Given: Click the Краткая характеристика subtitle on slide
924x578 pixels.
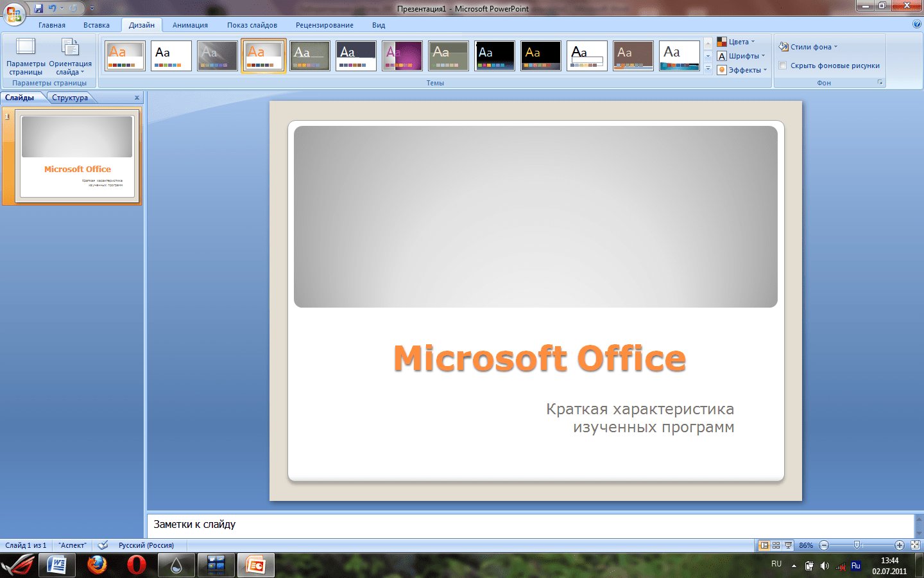Looking at the screenshot, I should pos(640,418).
